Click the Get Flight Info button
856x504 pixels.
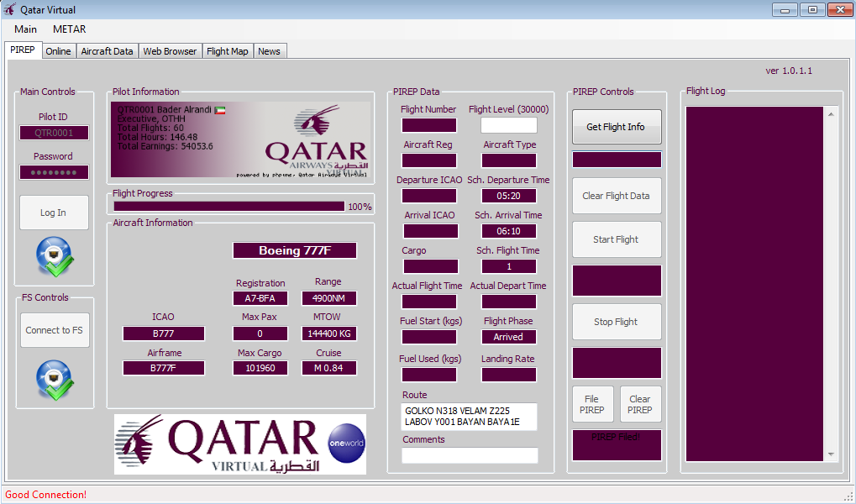617,127
